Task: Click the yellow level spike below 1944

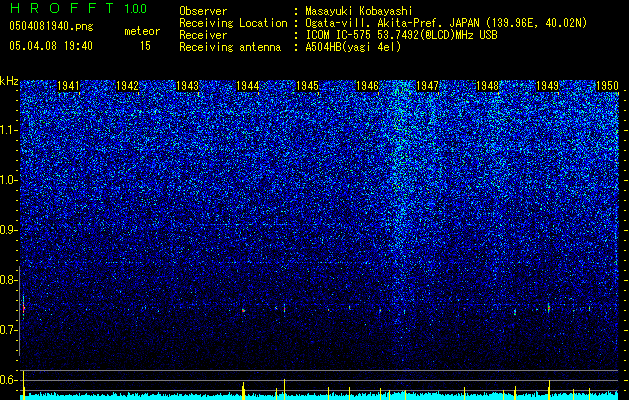Action: pyautogui.click(x=243, y=391)
